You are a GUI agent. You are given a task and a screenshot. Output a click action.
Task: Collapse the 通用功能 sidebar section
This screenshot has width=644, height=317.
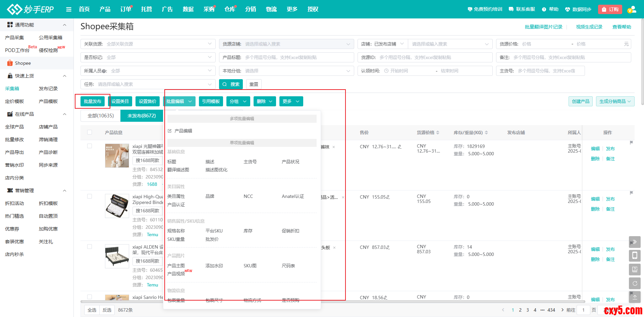click(x=64, y=25)
